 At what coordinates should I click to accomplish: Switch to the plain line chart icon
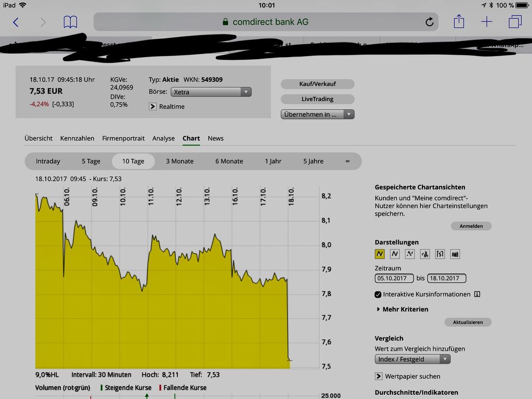pos(395,254)
